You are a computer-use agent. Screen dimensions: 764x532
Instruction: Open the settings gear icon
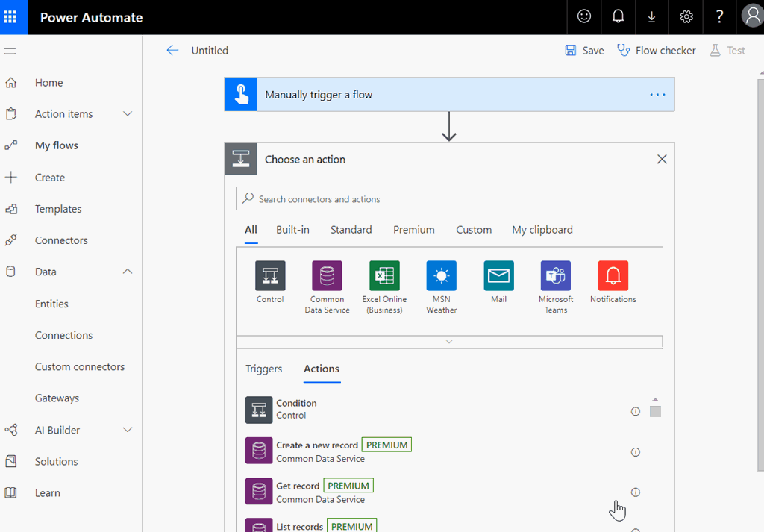[686, 17]
